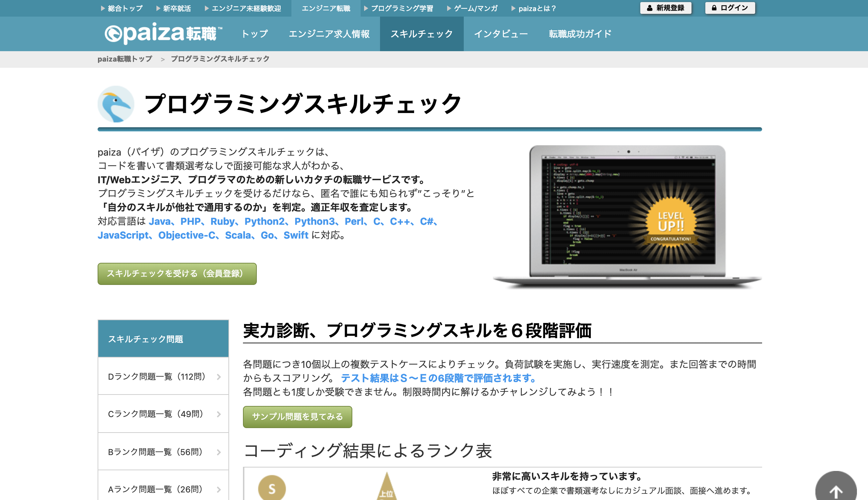Viewport: 868px width, 500px height.
Task: Click the JavaScript language link
Action: point(123,235)
